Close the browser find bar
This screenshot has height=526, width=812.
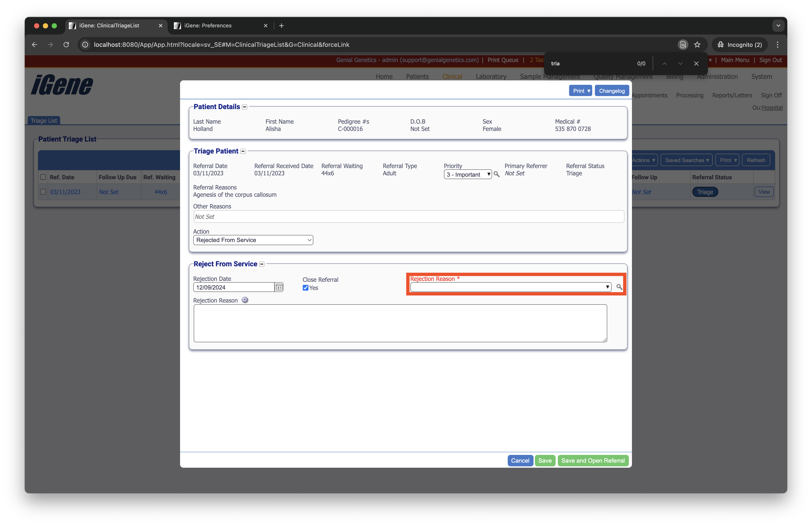pyautogui.click(x=696, y=64)
